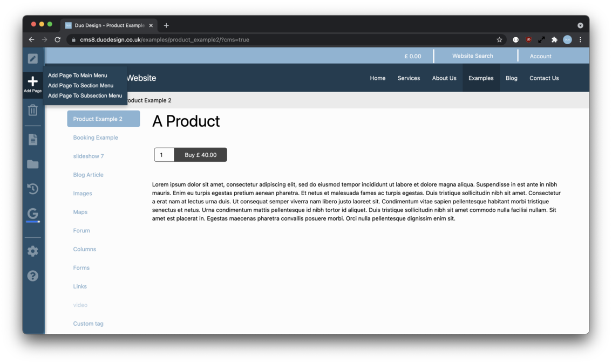Open the folder icon in the CMS sidebar

click(32, 164)
